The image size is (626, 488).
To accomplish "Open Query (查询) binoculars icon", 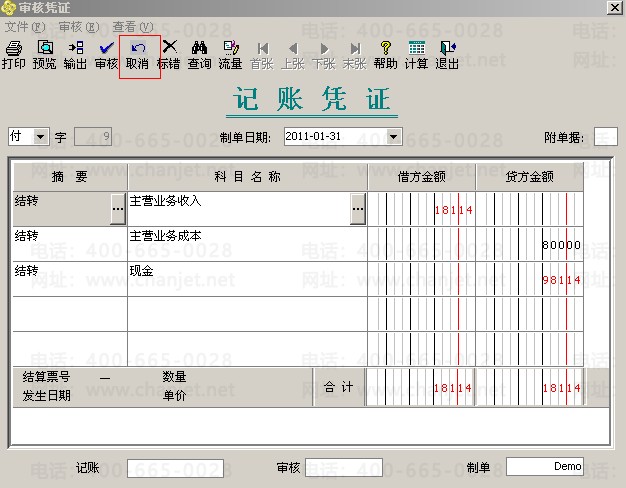I will tap(199, 54).
